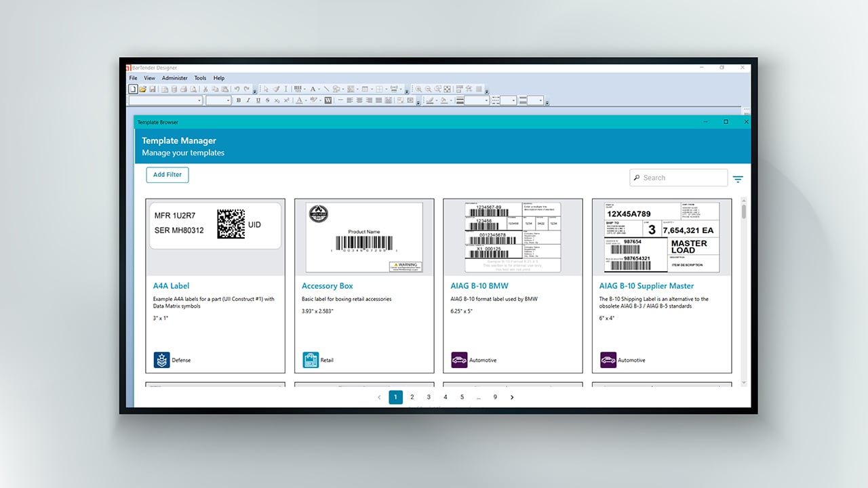Choose the line drawing tool
868x488 pixels.
click(327, 89)
